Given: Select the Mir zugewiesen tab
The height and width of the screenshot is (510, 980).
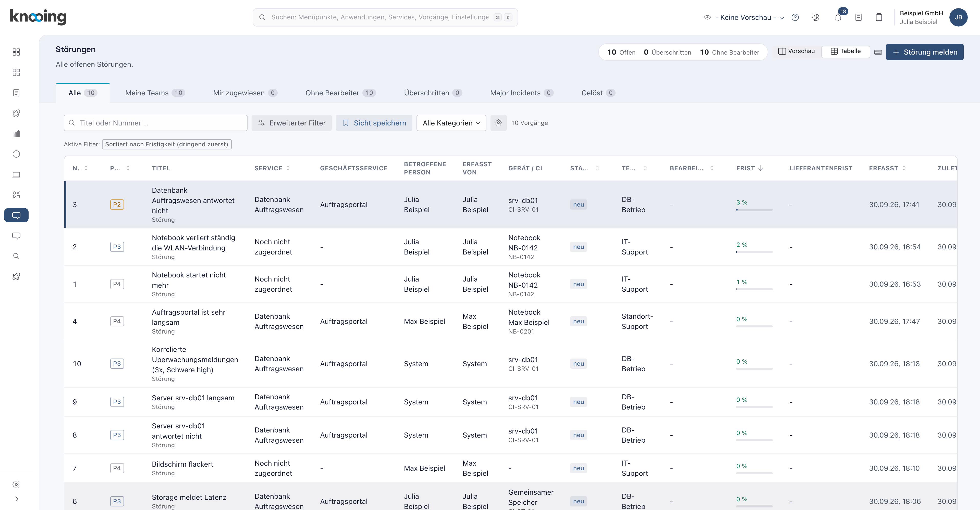Looking at the screenshot, I should click(x=245, y=93).
